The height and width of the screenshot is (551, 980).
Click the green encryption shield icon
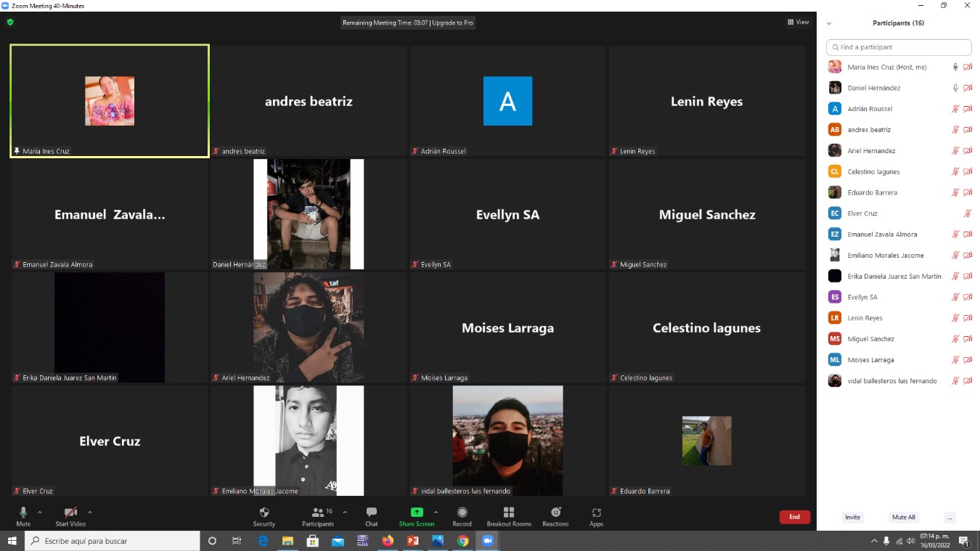tap(10, 23)
